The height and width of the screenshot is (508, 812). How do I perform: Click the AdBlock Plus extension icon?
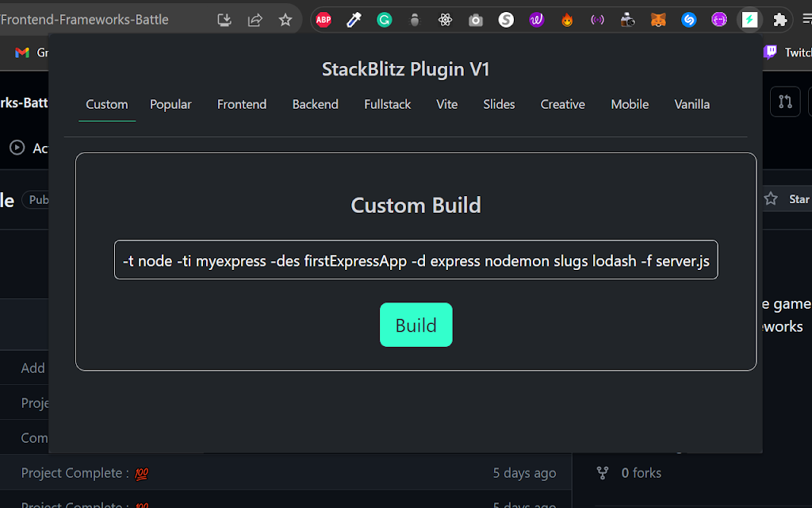(x=324, y=20)
